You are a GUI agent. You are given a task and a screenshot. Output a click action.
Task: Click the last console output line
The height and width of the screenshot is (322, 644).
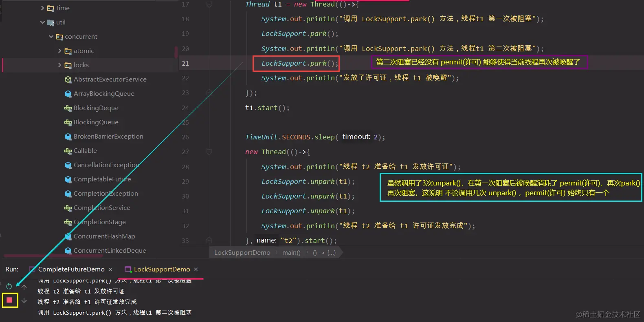pos(114,313)
